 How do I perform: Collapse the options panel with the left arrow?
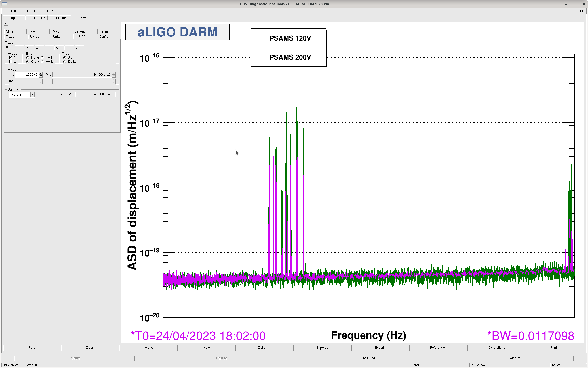tap(6, 24)
